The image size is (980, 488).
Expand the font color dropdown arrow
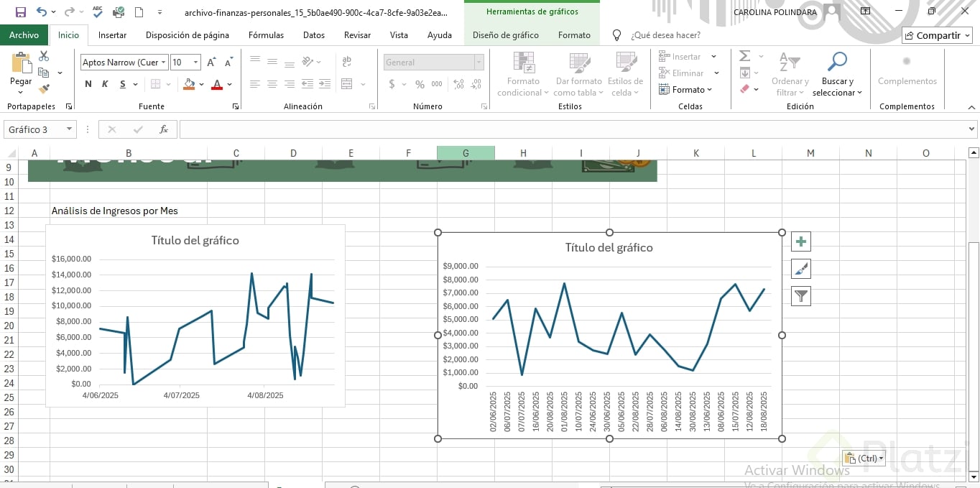(x=229, y=84)
